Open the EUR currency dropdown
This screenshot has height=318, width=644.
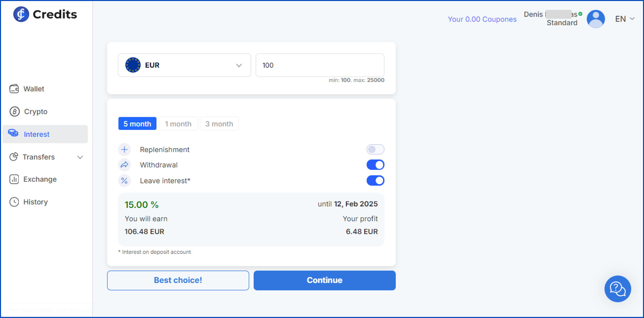(184, 65)
